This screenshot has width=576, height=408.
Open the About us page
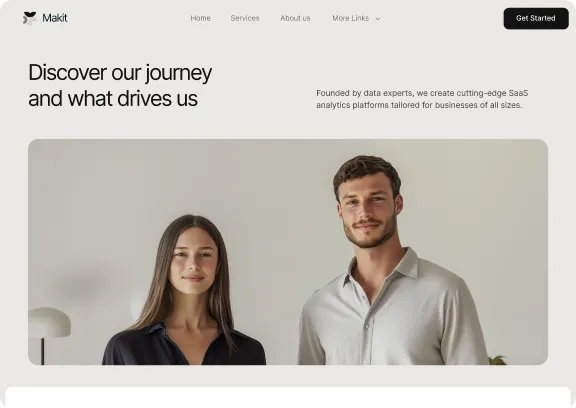[295, 18]
